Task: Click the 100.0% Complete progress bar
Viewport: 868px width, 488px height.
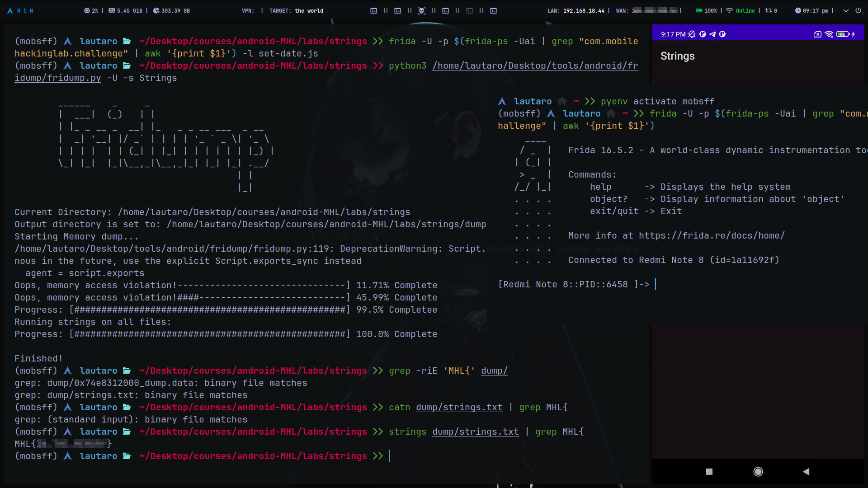Action: pyautogui.click(x=226, y=334)
